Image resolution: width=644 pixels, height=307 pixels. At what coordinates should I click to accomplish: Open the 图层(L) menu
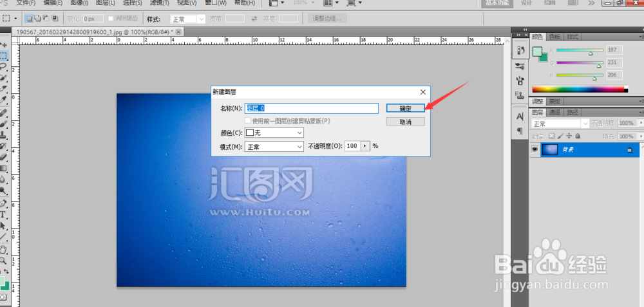point(106,3)
